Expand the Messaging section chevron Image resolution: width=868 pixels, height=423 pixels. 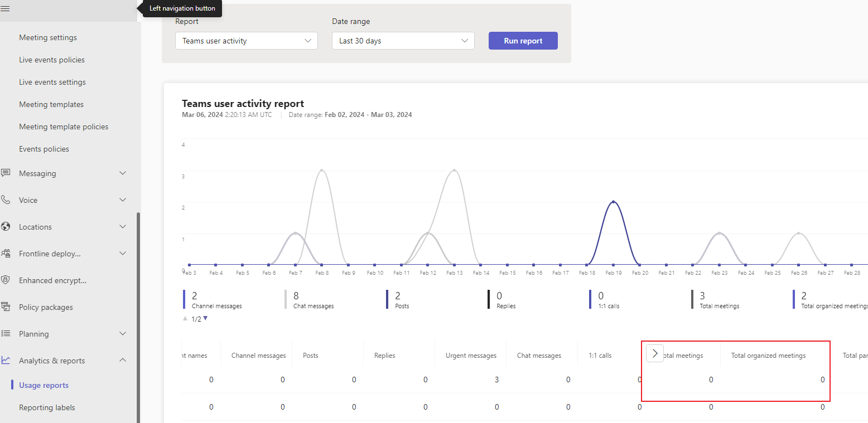click(123, 173)
